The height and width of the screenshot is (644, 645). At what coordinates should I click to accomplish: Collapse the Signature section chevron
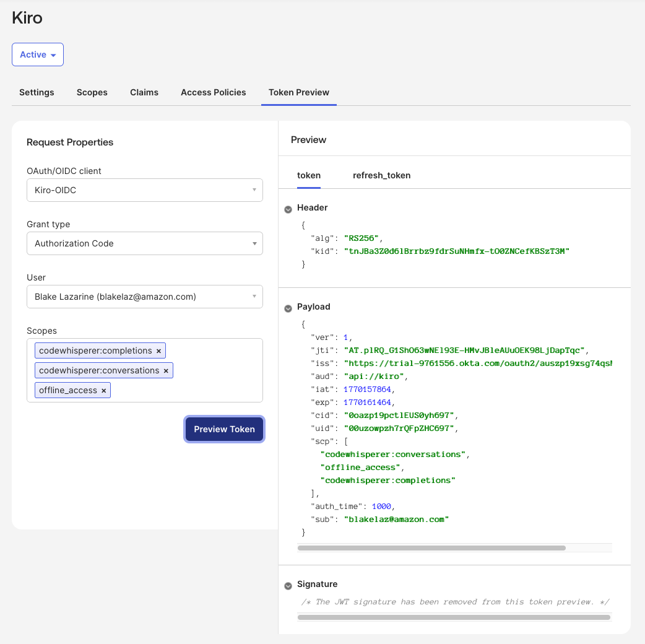tap(288, 586)
